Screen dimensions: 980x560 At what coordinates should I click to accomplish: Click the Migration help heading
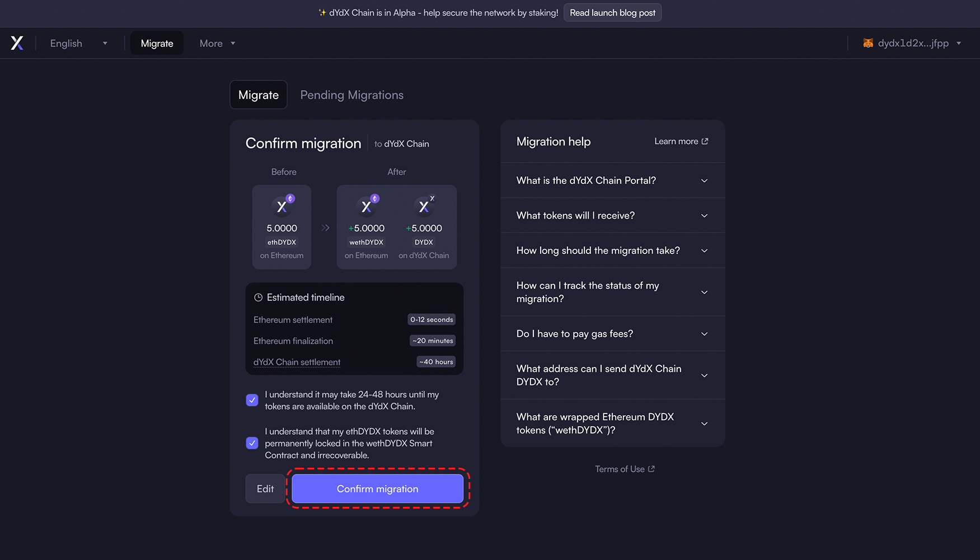pos(554,142)
